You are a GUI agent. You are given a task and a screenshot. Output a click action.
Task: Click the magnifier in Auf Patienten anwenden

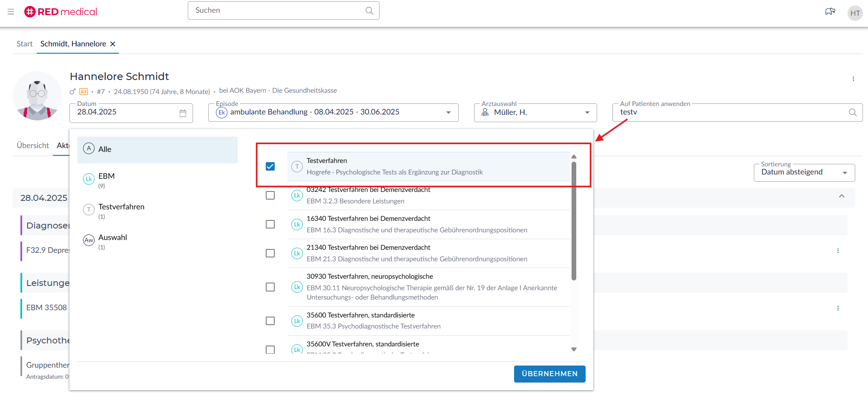(x=852, y=112)
